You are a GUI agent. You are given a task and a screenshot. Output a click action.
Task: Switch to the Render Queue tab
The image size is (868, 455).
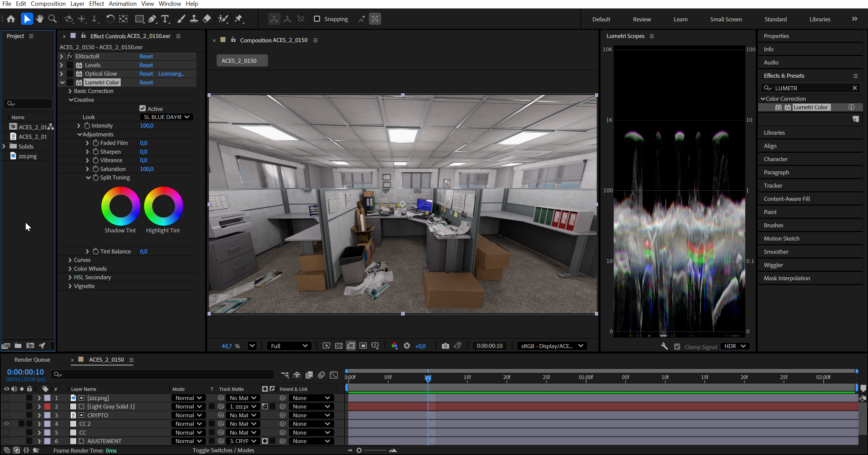coord(32,360)
